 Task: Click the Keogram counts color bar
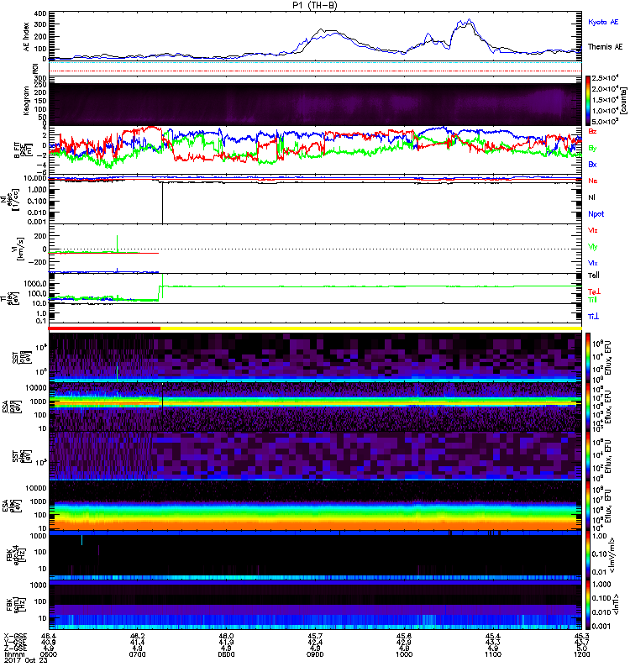(588, 101)
